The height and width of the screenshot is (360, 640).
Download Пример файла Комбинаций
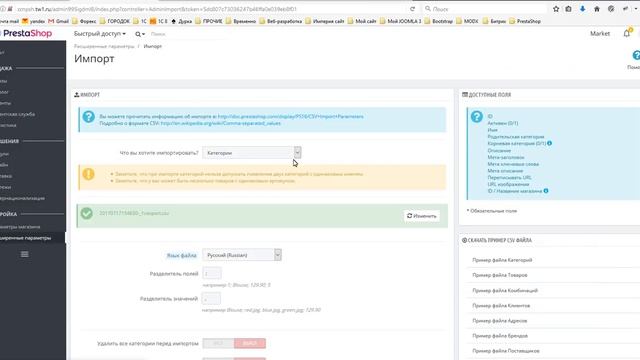pyautogui.click(x=505, y=290)
